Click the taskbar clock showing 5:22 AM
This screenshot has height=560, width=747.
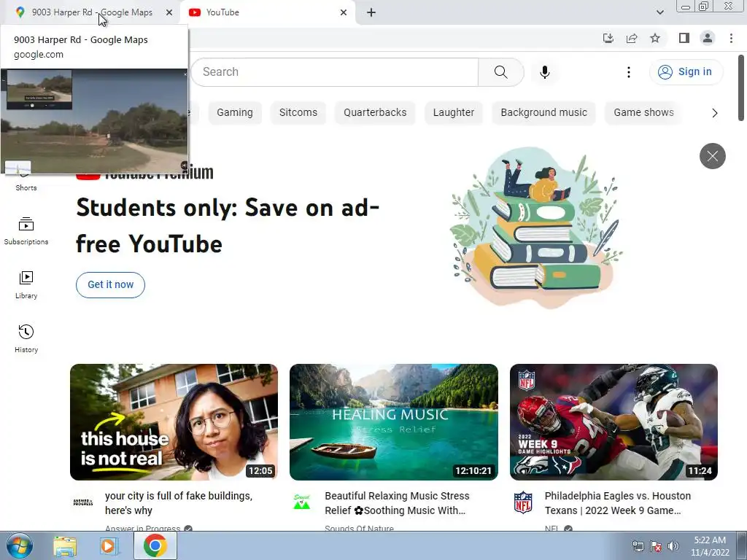point(710,546)
